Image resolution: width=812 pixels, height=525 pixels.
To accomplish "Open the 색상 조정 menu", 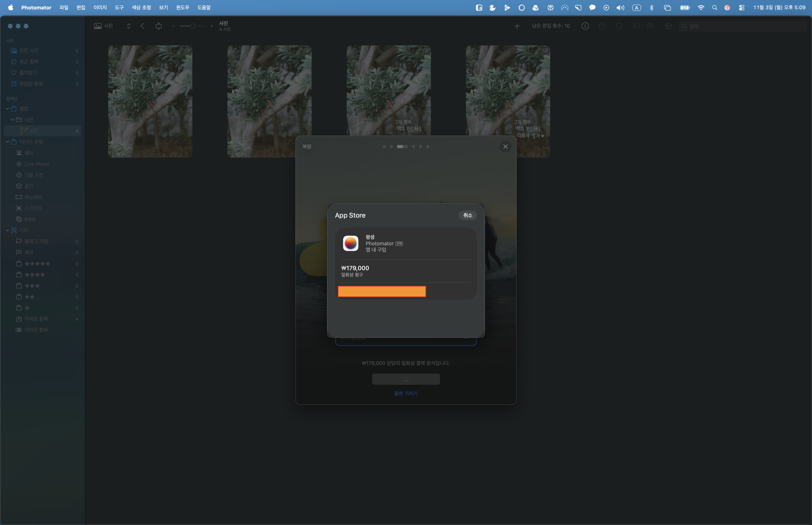I will pyautogui.click(x=141, y=8).
